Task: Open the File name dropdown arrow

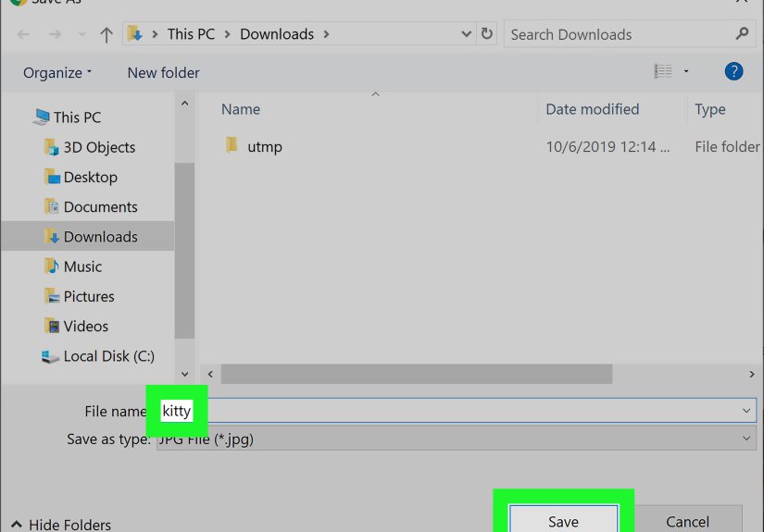Action: point(746,411)
